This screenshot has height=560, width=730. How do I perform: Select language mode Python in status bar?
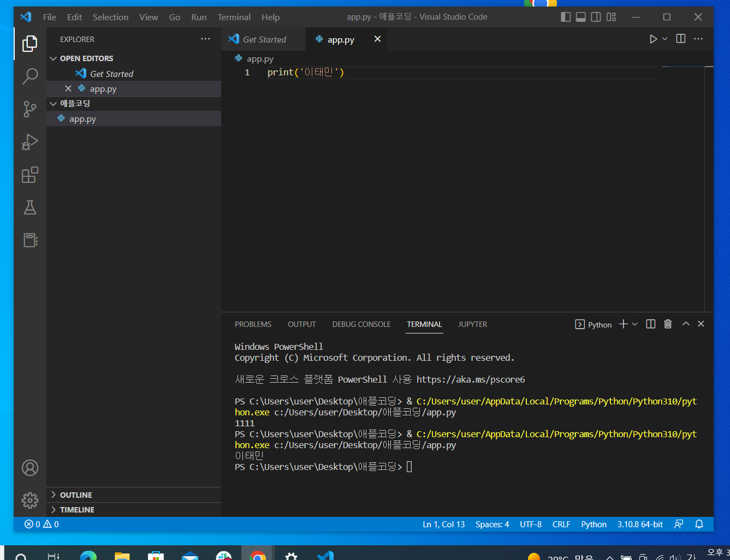(594, 525)
